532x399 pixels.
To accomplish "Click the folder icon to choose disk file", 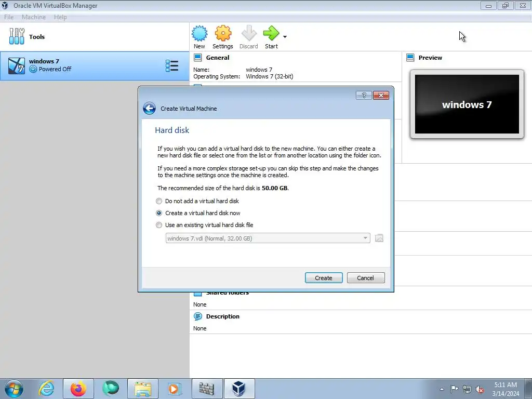I will click(x=379, y=238).
